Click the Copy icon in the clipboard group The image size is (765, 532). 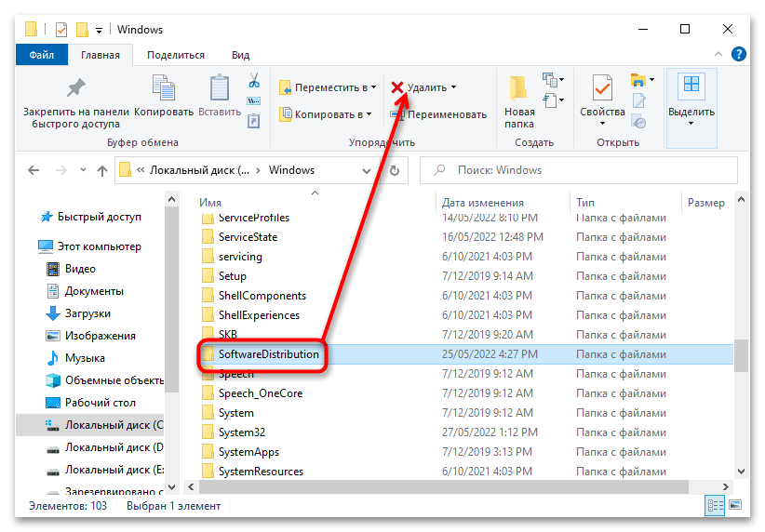coord(164,88)
